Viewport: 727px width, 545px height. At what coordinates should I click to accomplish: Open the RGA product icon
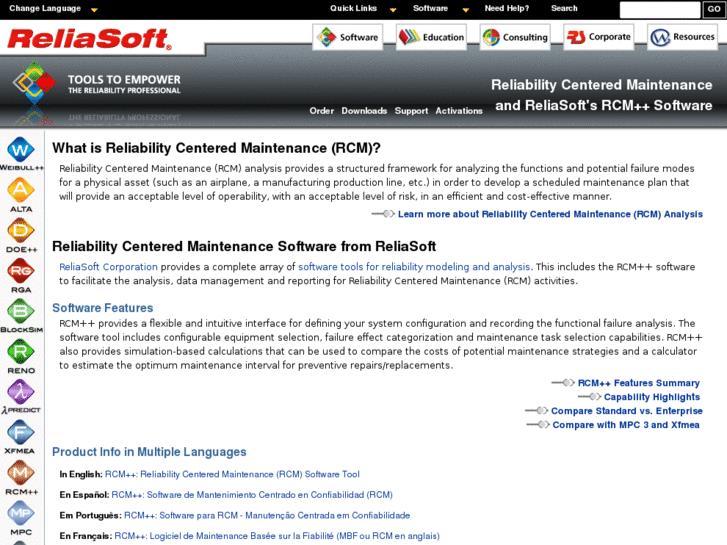point(21,271)
